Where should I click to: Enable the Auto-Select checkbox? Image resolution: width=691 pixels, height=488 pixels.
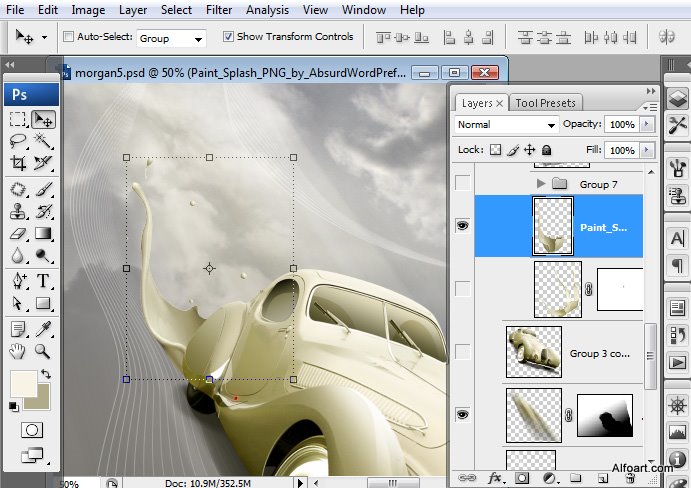[x=68, y=37]
